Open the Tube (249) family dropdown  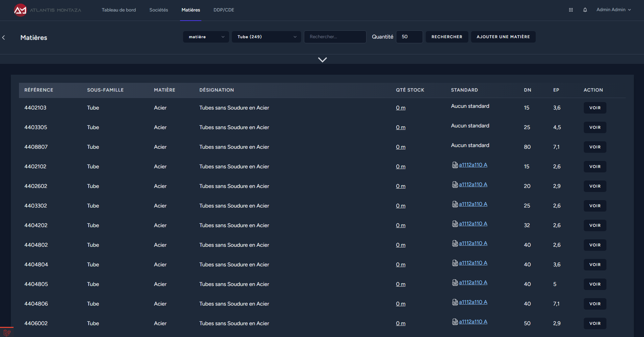click(x=266, y=37)
